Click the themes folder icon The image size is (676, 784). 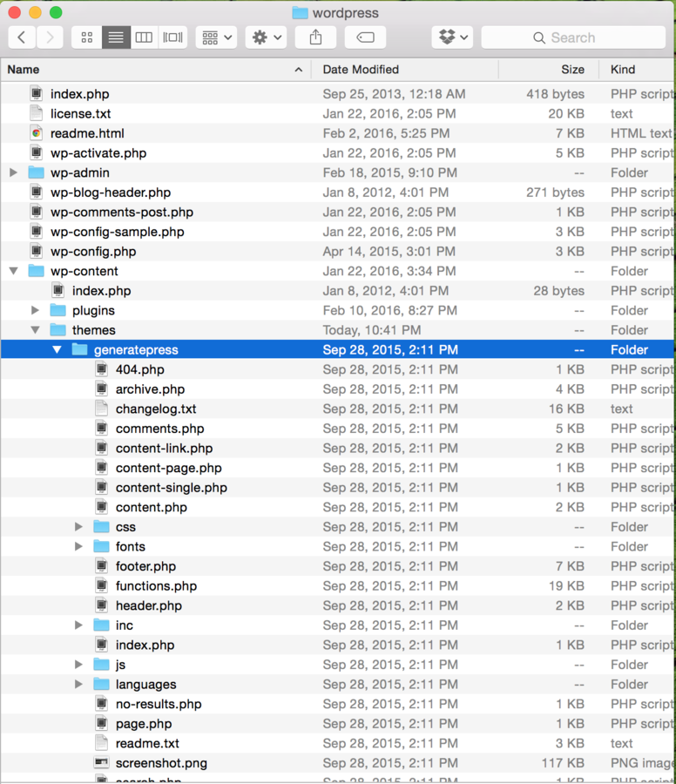[58, 330]
